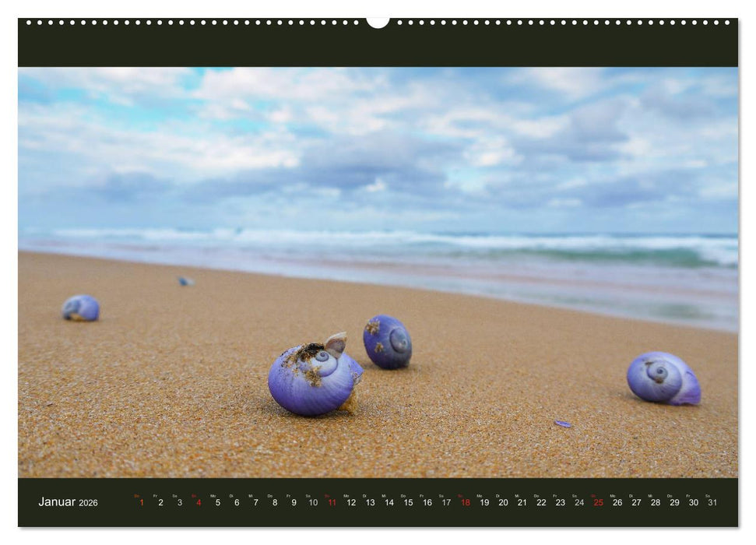Select the red holiday date 1
This screenshot has width=756, height=545.
142,504
